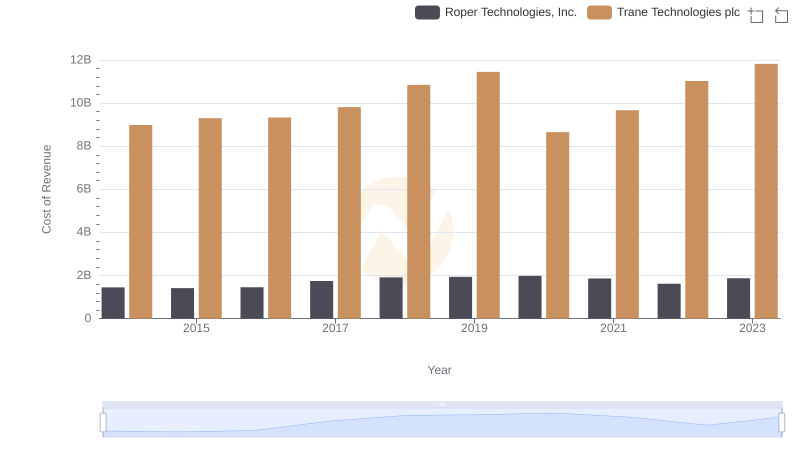Click the left handle of the range slider
The image size is (800, 461).
coord(103,423)
